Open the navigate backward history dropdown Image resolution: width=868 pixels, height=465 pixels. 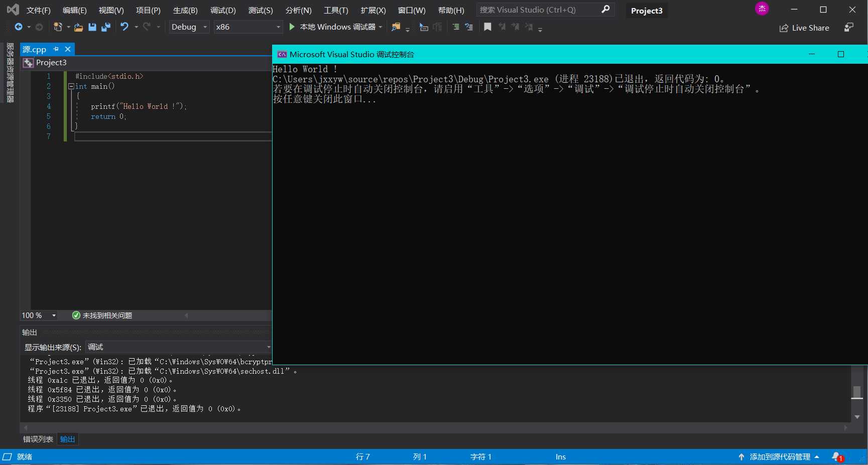29,27
